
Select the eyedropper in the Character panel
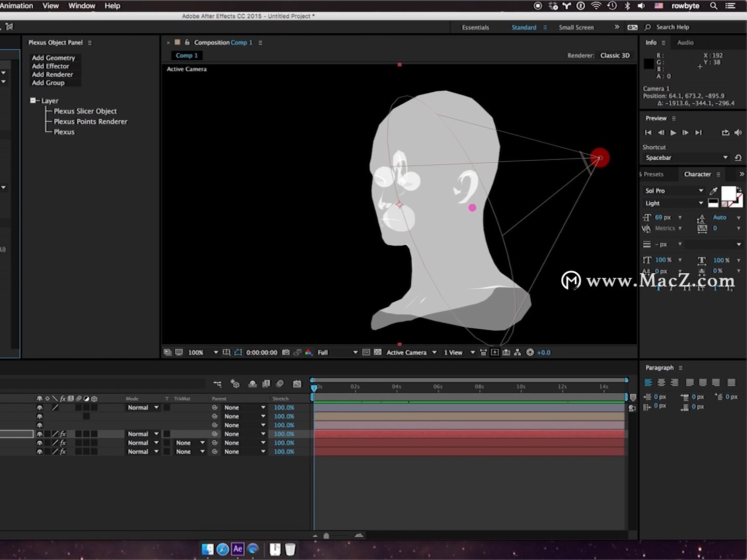tap(714, 191)
